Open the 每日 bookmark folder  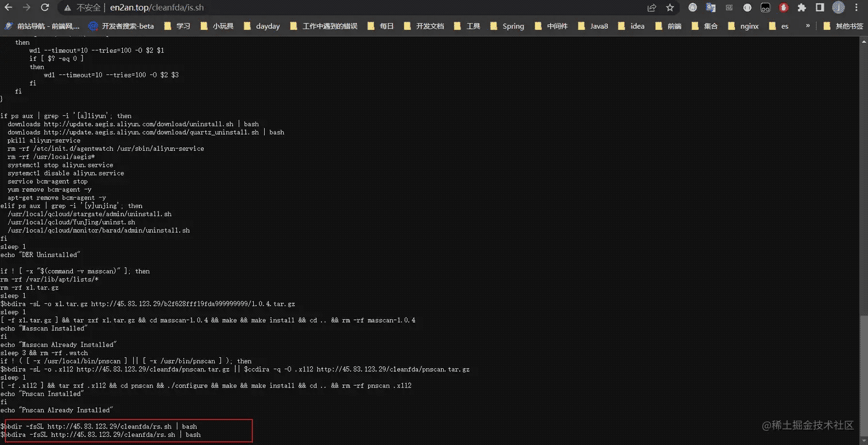(380, 26)
